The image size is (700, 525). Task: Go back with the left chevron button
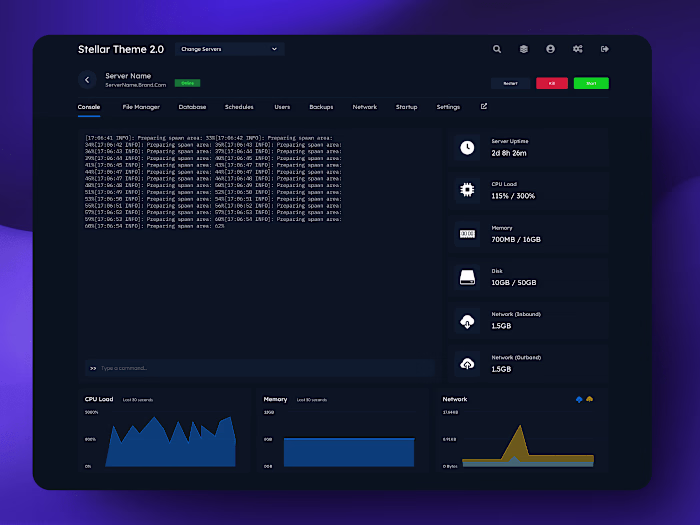(x=87, y=80)
